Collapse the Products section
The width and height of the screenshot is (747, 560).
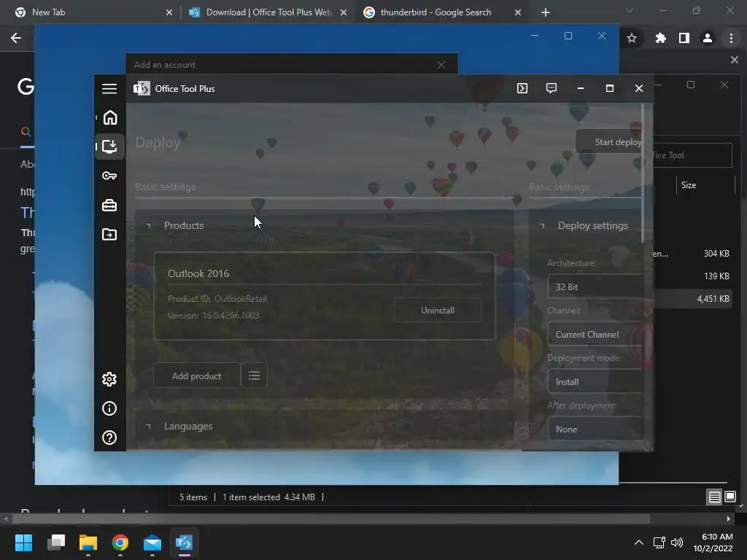148,226
